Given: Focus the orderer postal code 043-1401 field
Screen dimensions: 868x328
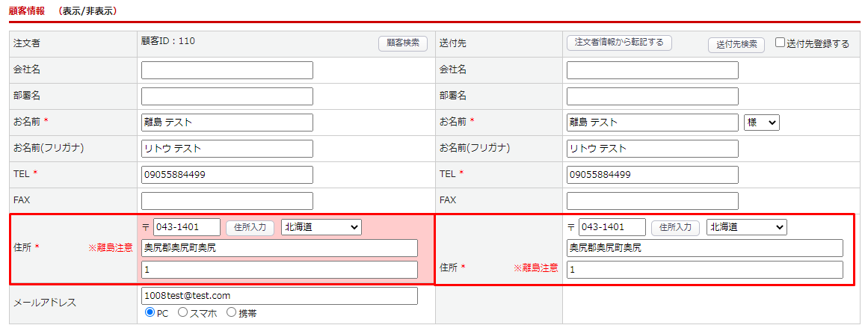Looking at the screenshot, I should click(187, 227).
